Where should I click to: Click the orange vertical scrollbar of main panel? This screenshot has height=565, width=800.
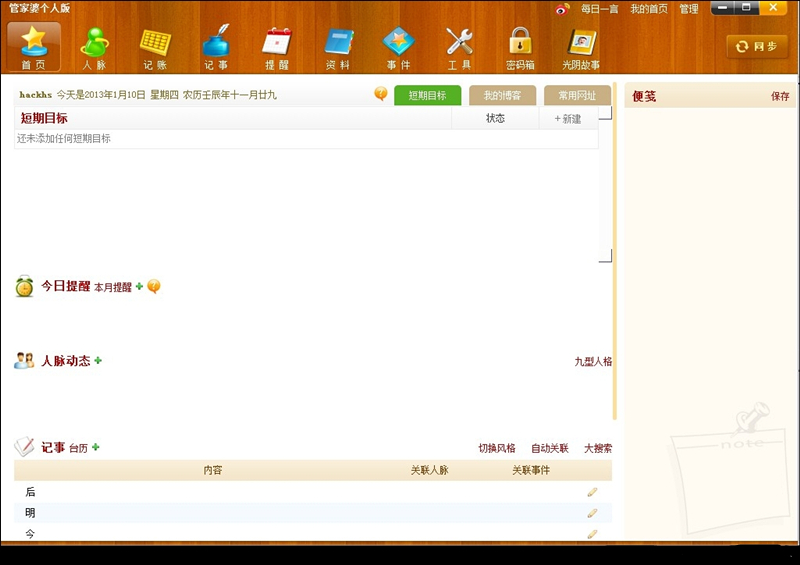[614, 250]
